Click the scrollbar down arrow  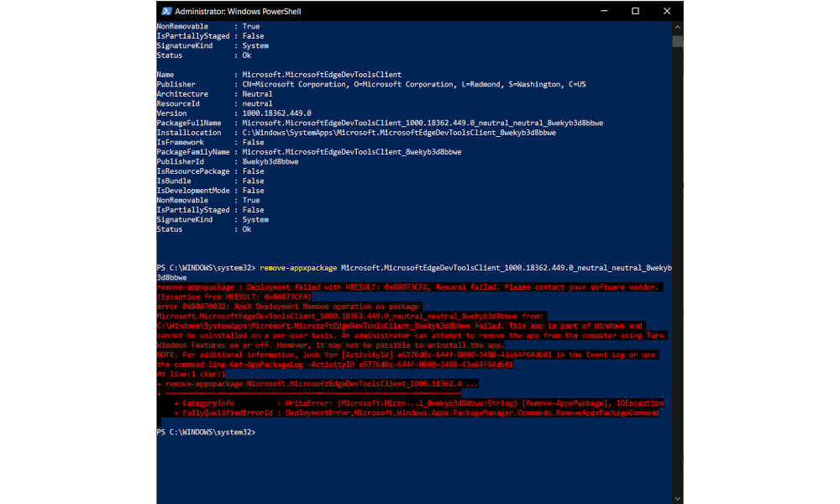pyautogui.click(x=678, y=498)
